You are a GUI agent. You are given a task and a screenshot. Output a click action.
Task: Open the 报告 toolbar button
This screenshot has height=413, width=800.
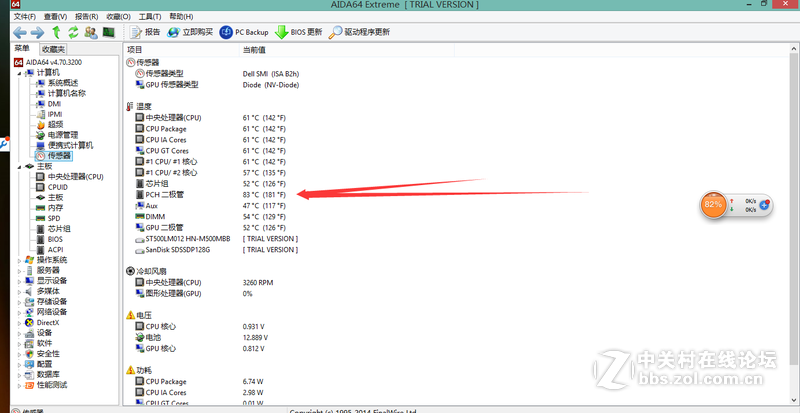tap(145, 32)
